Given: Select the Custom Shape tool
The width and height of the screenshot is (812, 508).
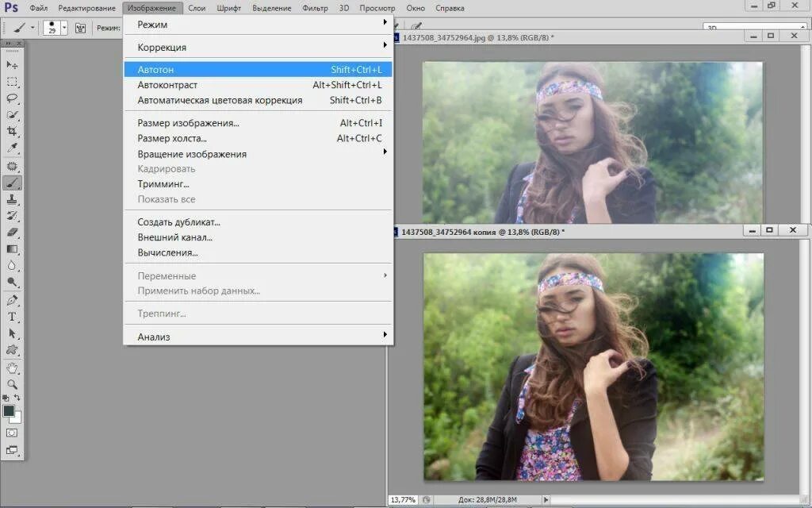Looking at the screenshot, I should [x=12, y=350].
